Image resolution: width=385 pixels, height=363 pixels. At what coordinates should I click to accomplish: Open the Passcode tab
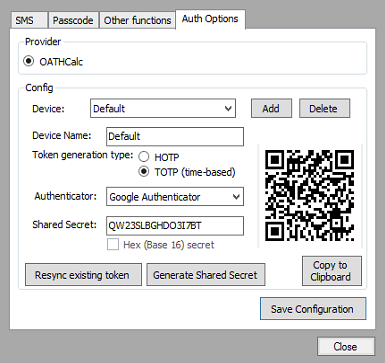click(73, 20)
